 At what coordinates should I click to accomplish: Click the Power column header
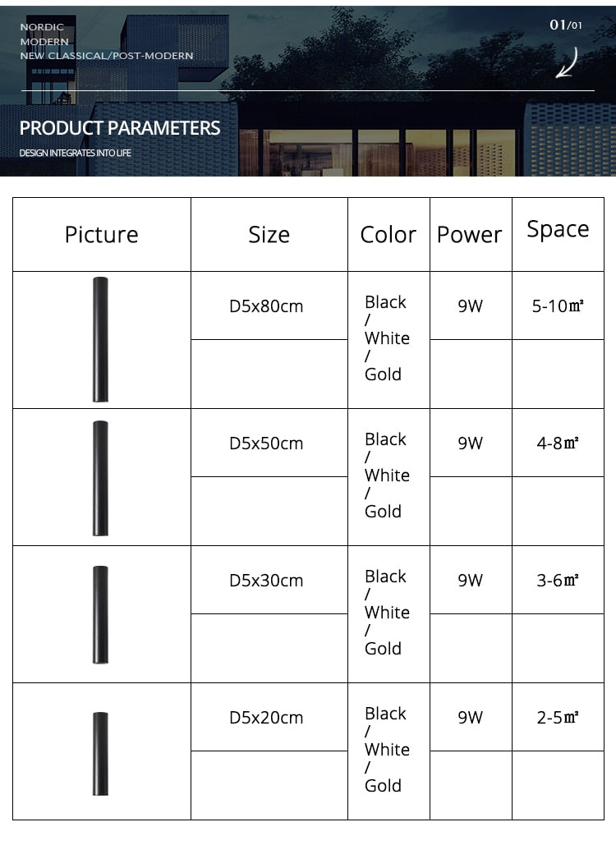tap(469, 235)
